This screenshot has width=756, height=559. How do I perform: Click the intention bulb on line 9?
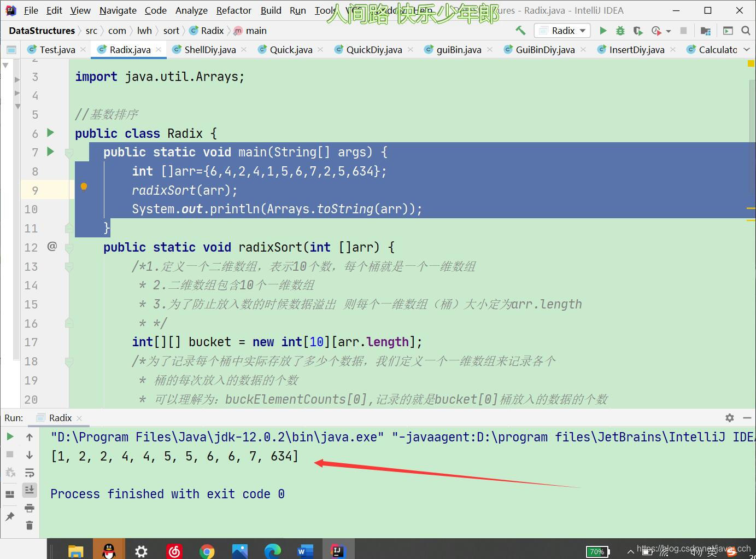(x=84, y=187)
